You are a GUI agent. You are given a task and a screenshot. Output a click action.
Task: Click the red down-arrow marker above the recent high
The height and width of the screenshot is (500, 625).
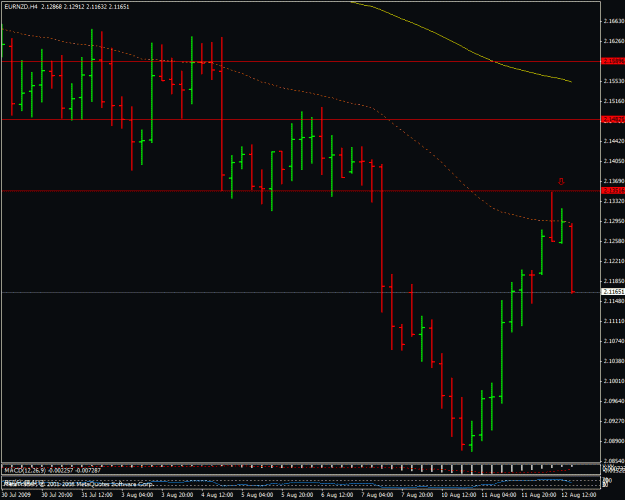tap(561, 182)
